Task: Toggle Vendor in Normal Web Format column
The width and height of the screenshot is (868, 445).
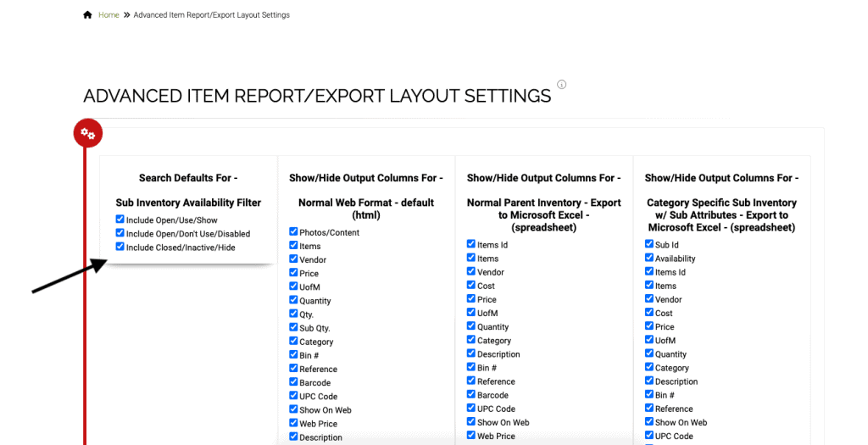Action: point(293,259)
